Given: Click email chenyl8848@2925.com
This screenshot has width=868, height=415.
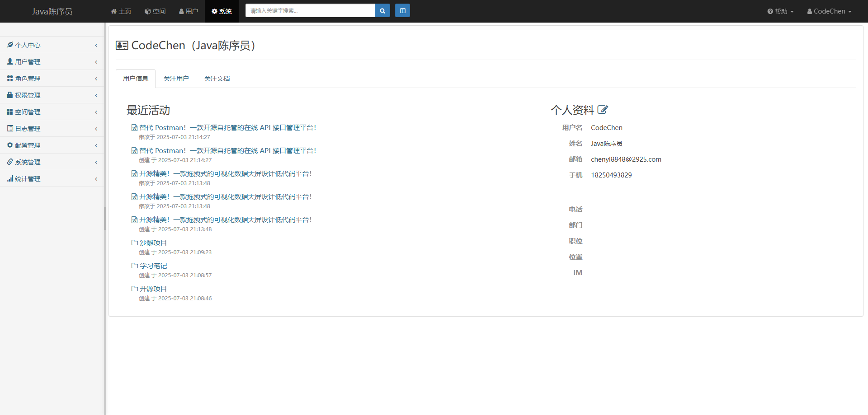Looking at the screenshot, I should [626, 159].
